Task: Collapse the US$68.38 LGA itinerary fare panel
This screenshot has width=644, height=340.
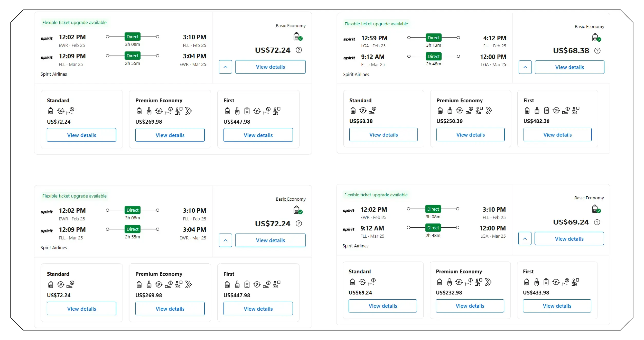Action: [525, 67]
